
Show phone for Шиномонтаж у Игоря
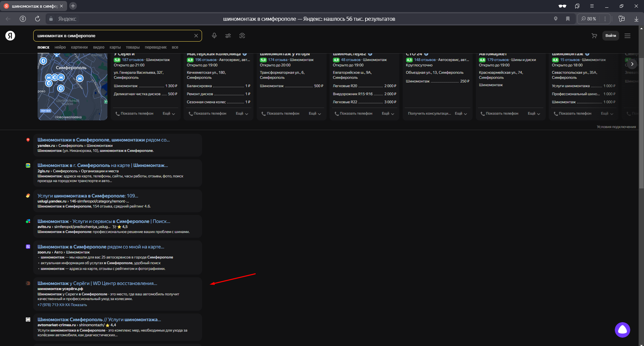pyautogui.click(x=280, y=114)
